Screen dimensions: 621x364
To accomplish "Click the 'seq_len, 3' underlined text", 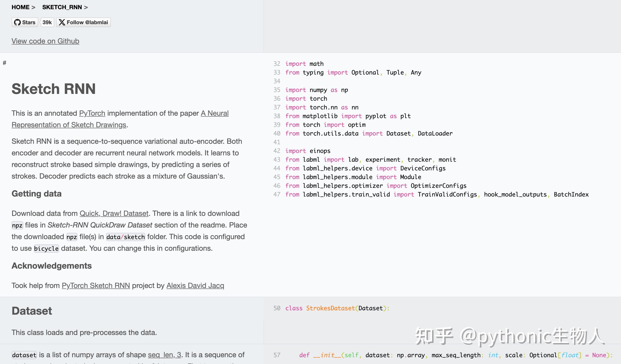I will (164, 355).
